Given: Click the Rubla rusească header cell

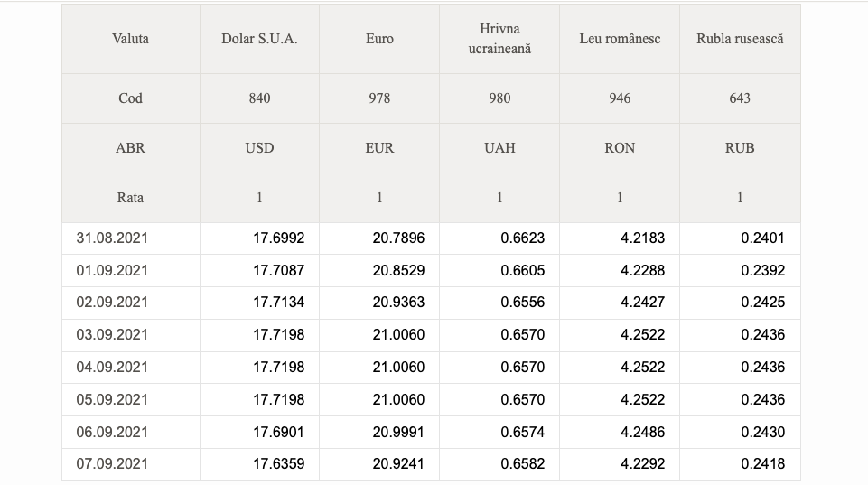Looking at the screenshot, I should [x=740, y=39].
